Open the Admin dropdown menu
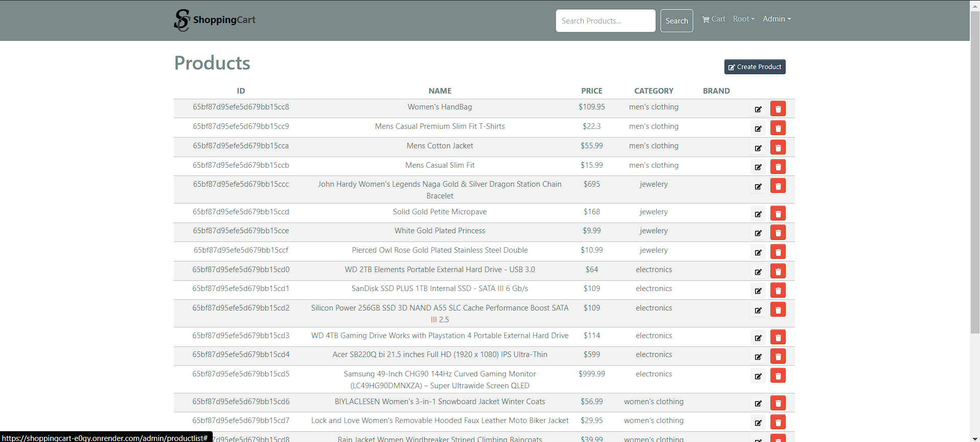This screenshot has height=442, width=980. click(777, 19)
